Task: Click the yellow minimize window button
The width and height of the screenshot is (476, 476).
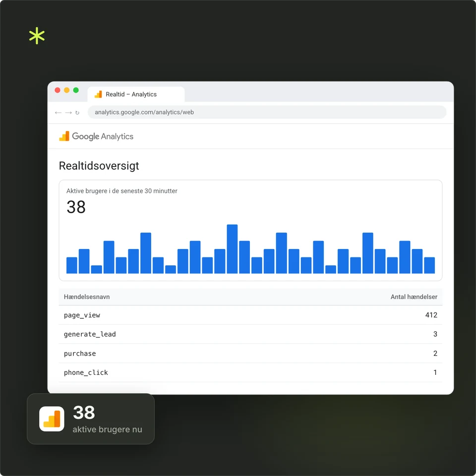Action: 67,90
